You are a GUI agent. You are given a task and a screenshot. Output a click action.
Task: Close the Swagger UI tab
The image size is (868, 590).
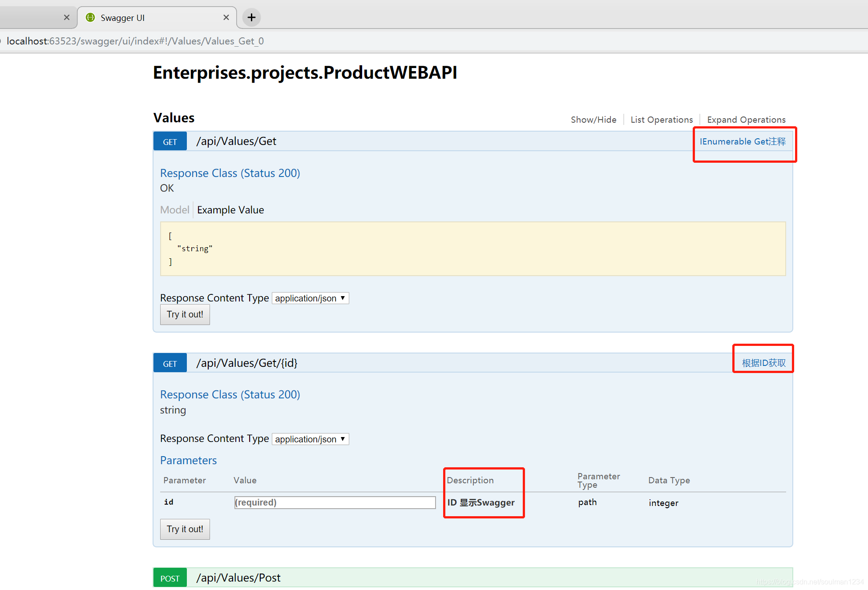point(226,17)
